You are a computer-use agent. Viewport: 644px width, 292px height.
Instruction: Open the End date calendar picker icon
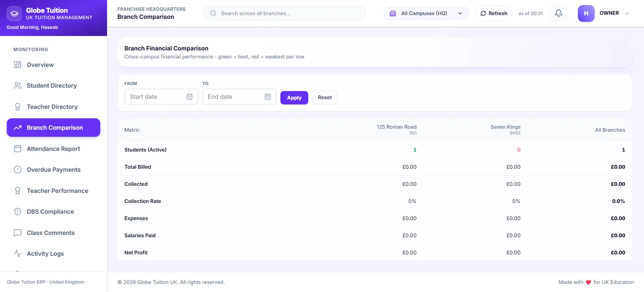coord(268,97)
